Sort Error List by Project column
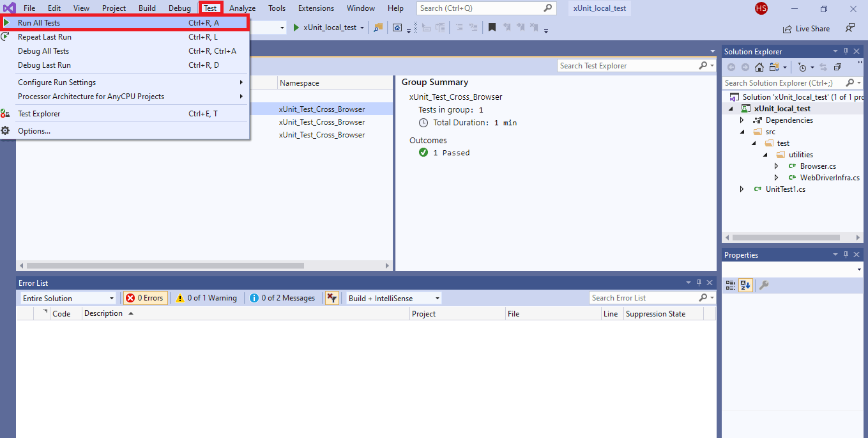868x438 pixels. tap(457, 314)
